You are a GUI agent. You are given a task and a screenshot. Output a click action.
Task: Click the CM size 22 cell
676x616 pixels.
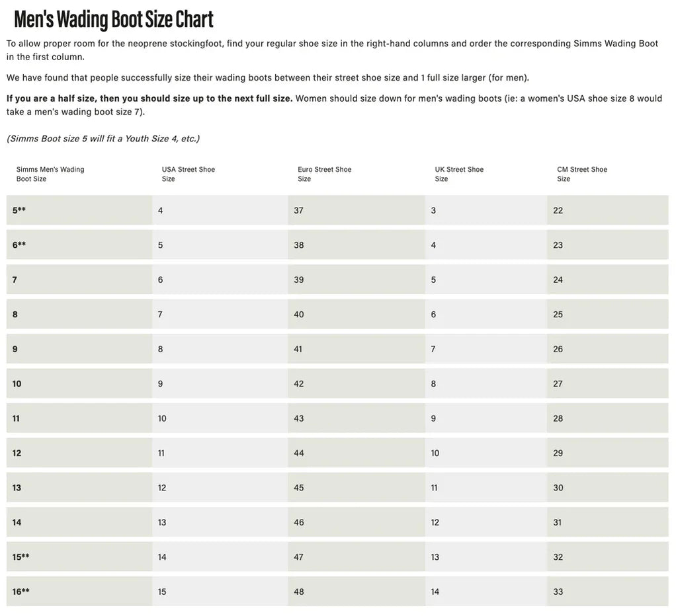point(558,210)
